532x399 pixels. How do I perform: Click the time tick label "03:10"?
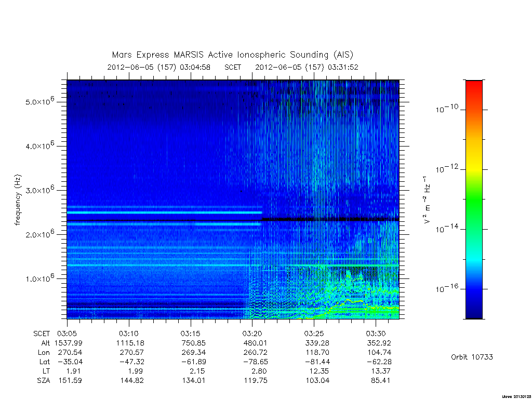(129, 334)
